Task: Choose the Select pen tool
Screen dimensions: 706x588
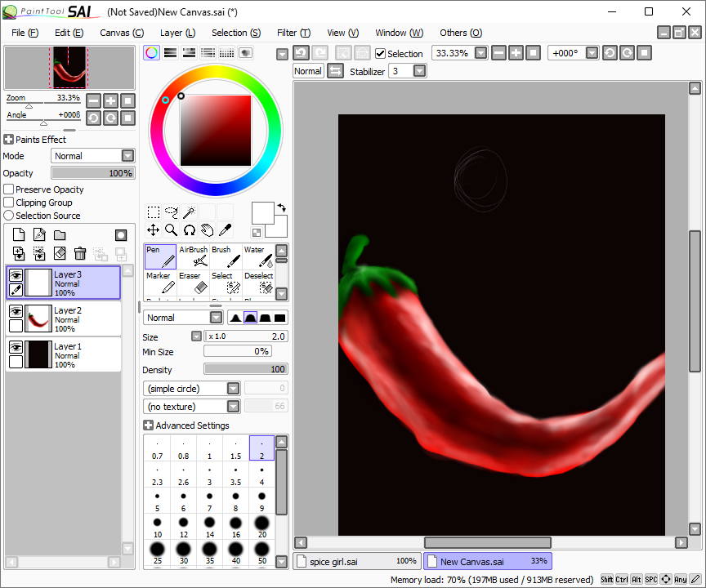Action: 226,283
